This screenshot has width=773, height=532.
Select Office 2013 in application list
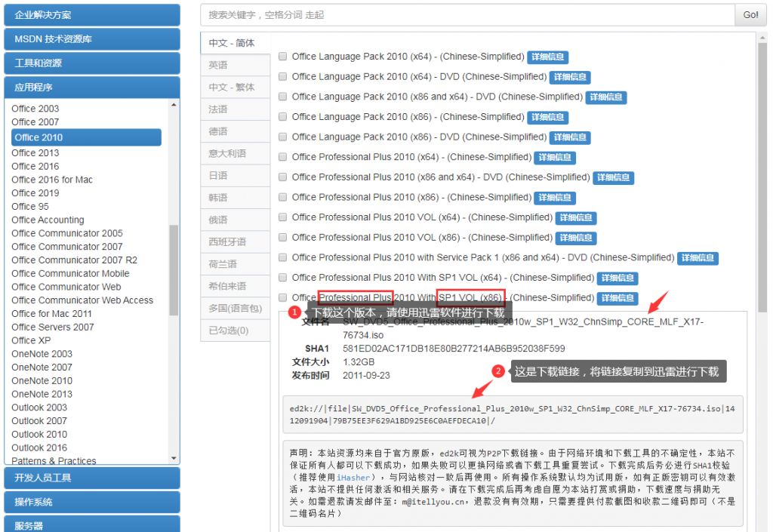pos(35,152)
